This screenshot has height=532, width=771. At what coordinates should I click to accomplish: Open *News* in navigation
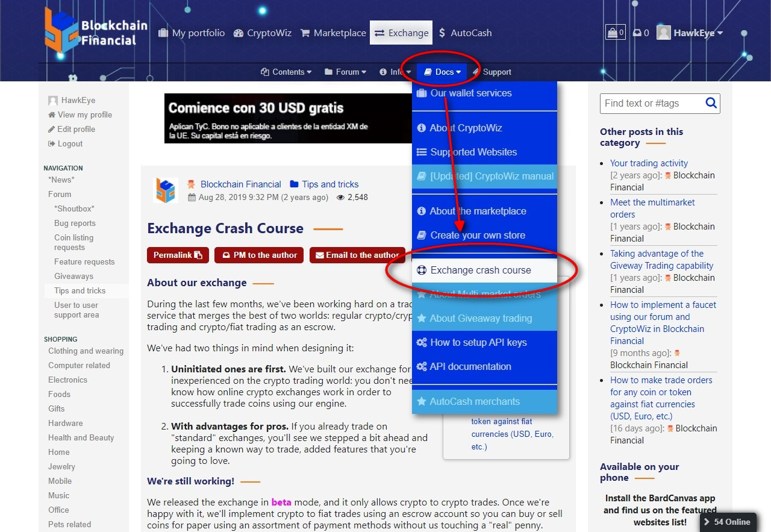click(x=61, y=180)
